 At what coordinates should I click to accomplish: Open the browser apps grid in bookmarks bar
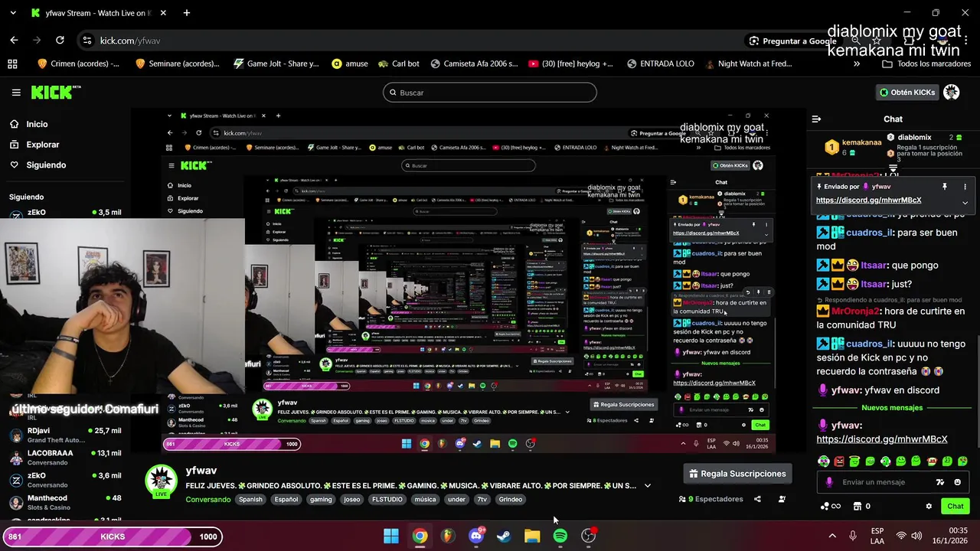(x=12, y=64)
